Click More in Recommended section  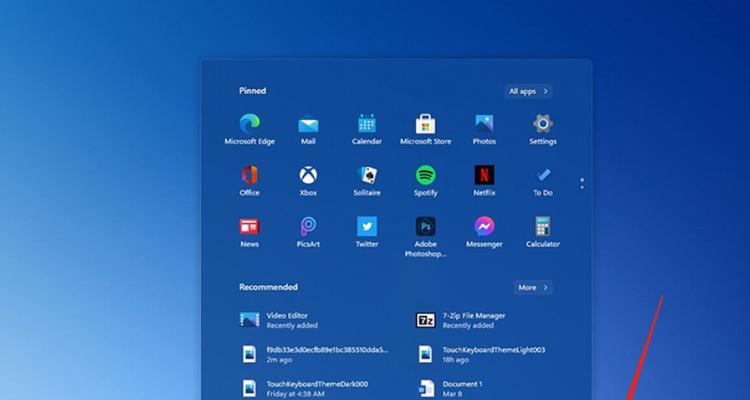click(533, 288)
